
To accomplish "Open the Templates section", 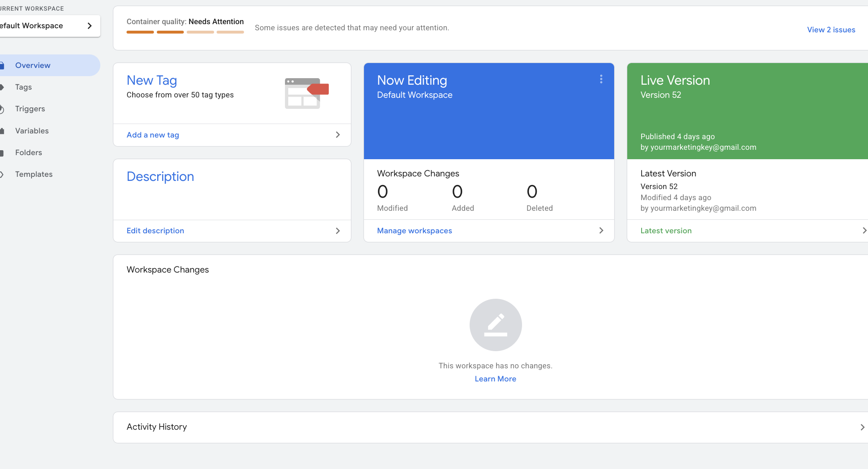I will coord(34,174).
